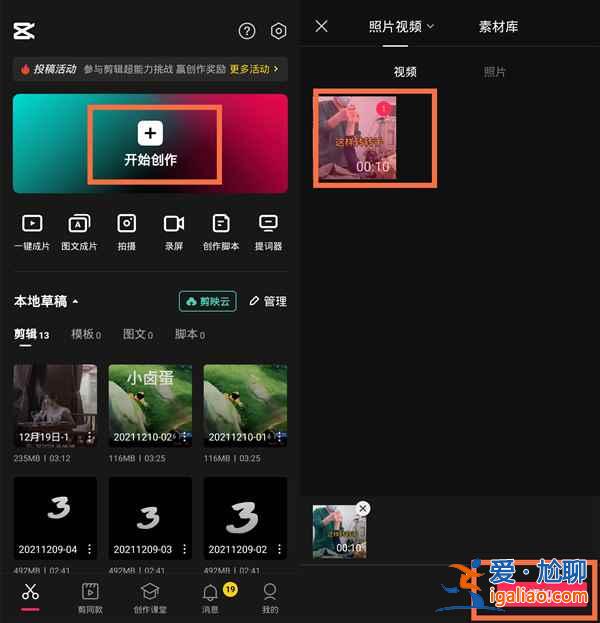Open the 拍摄 camera tool
Viewport: 600px width, 623px height.
(126, 232)
